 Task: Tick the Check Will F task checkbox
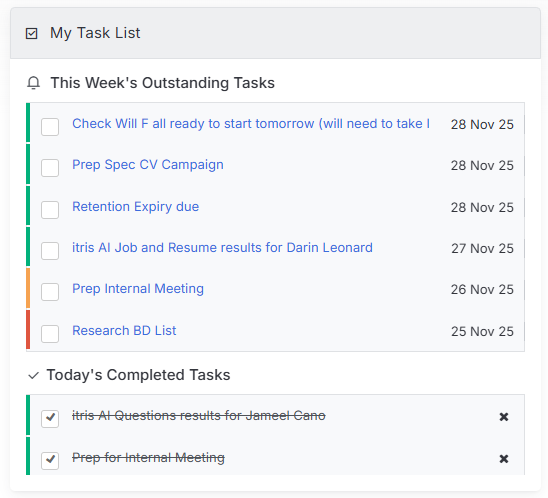pyautogui.click(x=50, y=127)
